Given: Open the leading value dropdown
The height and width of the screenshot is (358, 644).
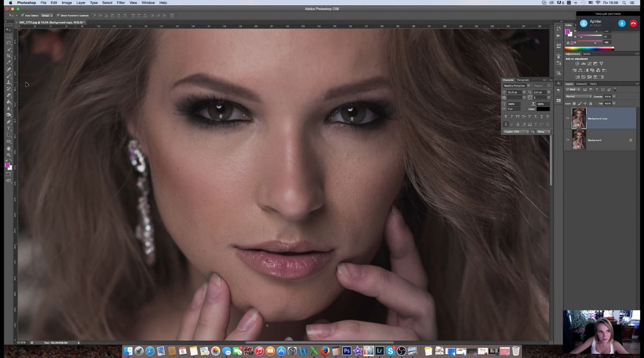Looking at the screenshot, I should tap(548, 92).
